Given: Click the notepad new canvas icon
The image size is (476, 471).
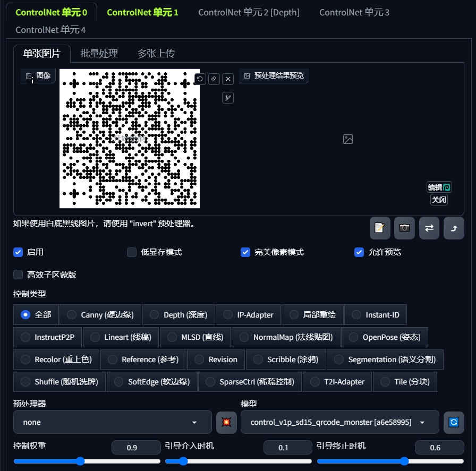Looking at the screenshot, I should 380,228.
